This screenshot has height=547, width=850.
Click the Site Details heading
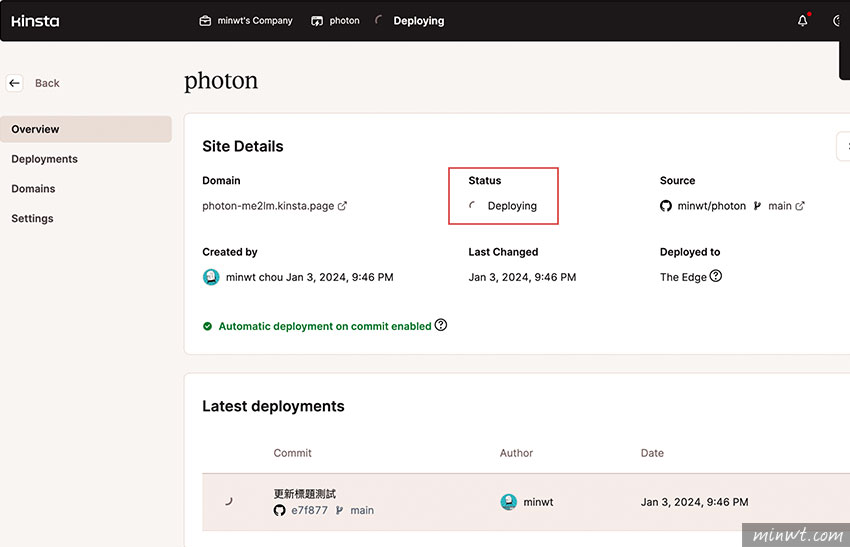[243, 146]
